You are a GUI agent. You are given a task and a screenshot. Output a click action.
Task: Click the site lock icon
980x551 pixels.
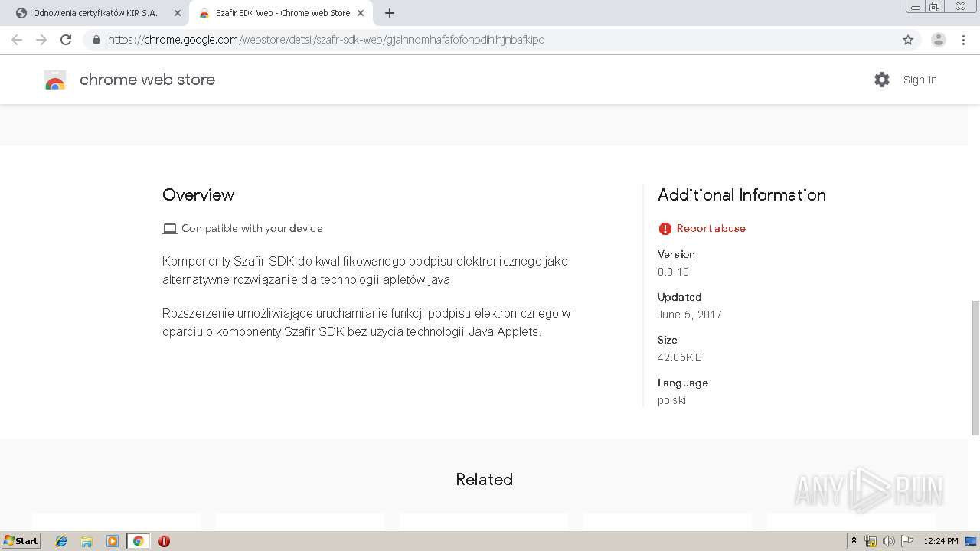96,40
